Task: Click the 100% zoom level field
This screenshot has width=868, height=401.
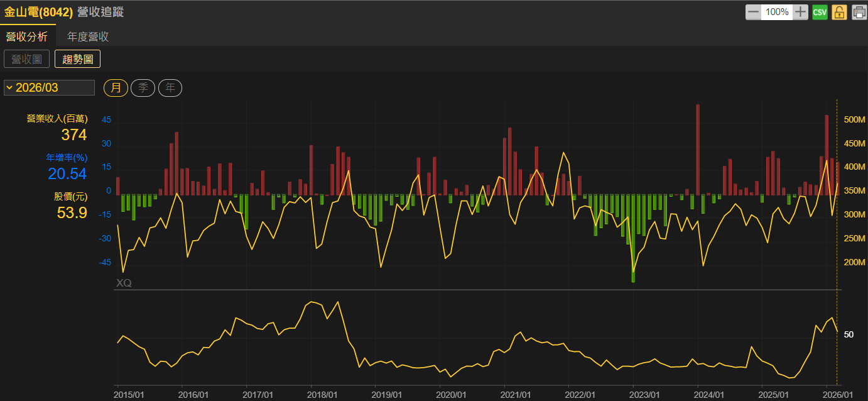Action: click(x=777, y=12)
